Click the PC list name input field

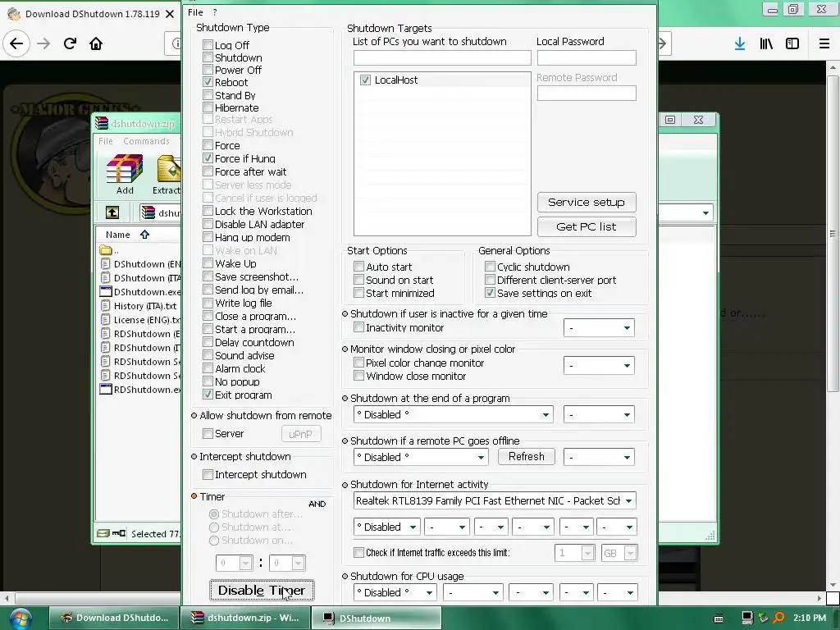tap(442, 57)
